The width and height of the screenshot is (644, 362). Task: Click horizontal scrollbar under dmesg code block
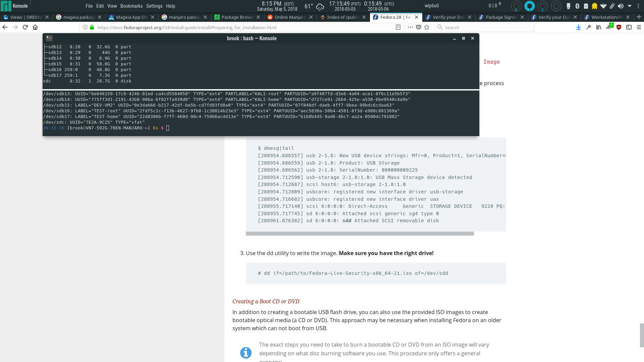coord(360,234)
